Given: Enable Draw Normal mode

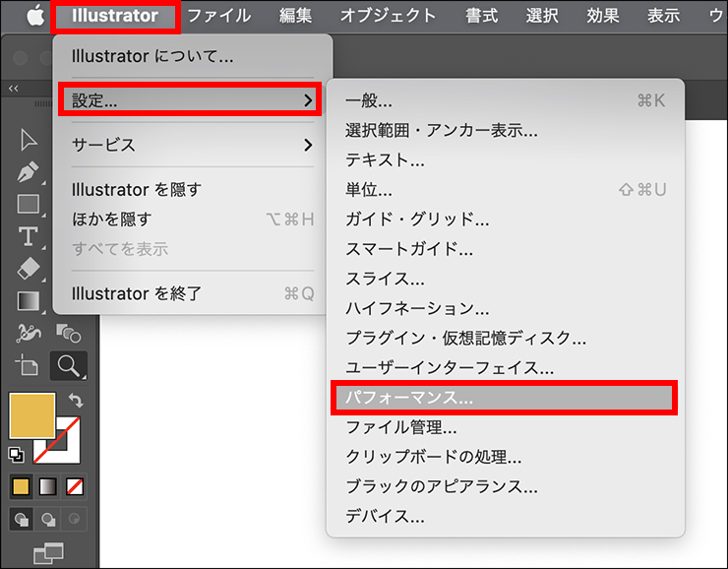Looking at the screenshot, I should (20, 519).
